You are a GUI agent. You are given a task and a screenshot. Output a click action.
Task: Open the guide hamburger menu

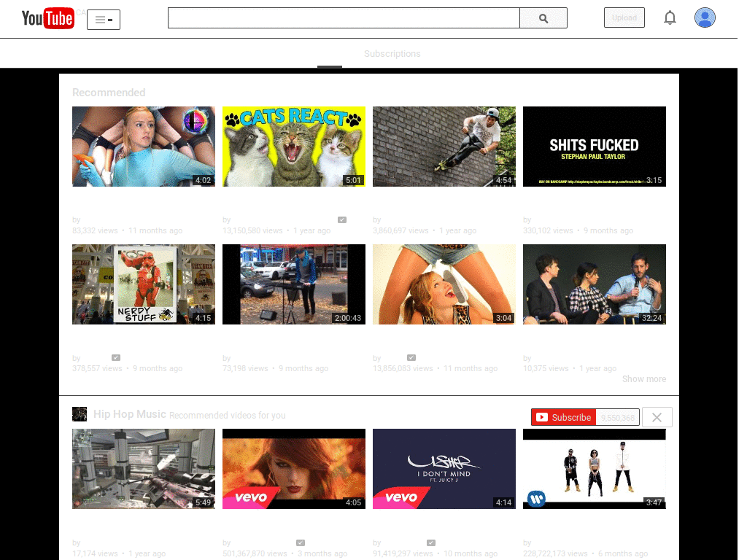click(x=104, y=20)
